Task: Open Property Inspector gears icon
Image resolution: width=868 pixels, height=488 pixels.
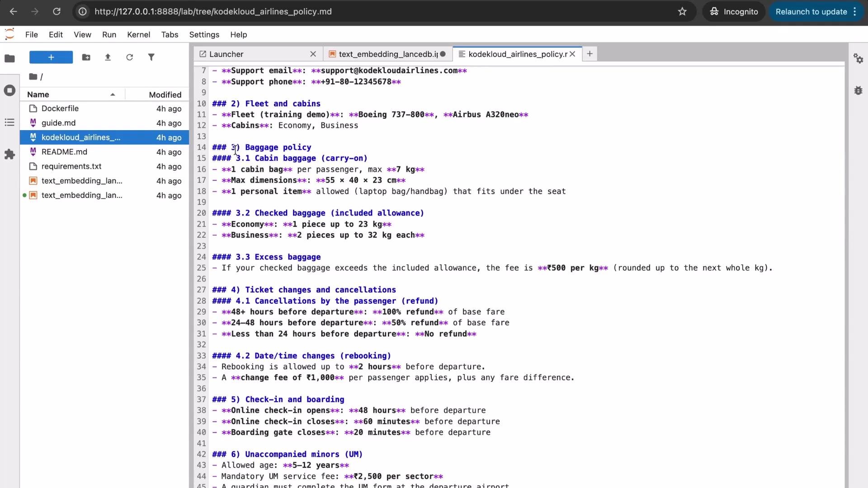Action: coord(858,58)
